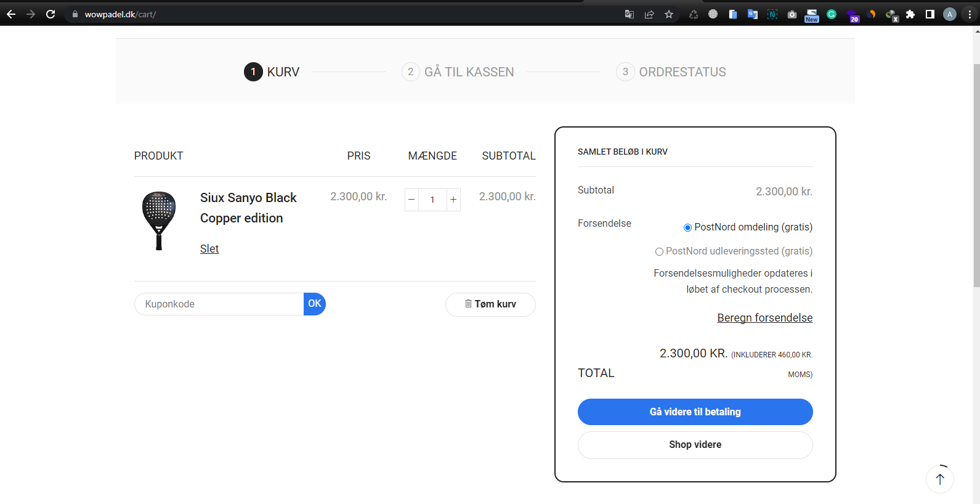Viewport: 980px width, 504px height.
Task: Click the page vertical scrollbar
Action: pyautogui.click(x=976, y=176)
